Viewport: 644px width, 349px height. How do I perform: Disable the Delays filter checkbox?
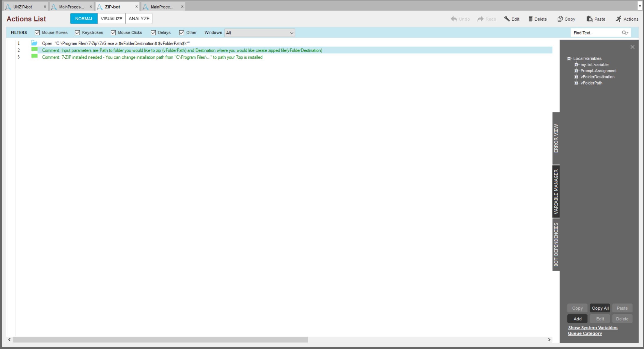click(x=153, y=33)
